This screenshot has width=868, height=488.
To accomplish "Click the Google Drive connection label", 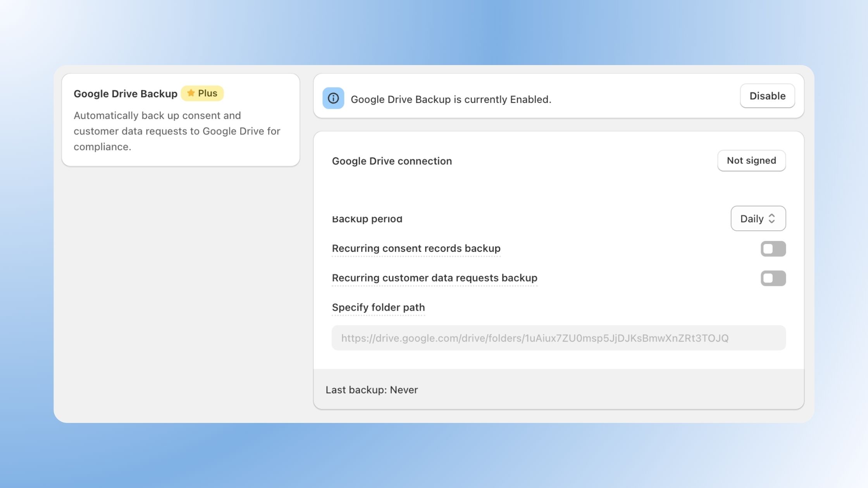I will coord(392,161).
